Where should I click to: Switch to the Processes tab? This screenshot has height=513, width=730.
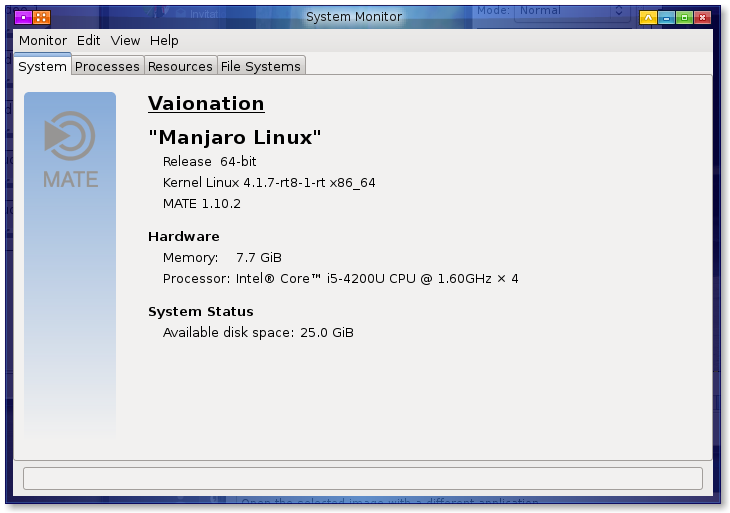(107, 67)
